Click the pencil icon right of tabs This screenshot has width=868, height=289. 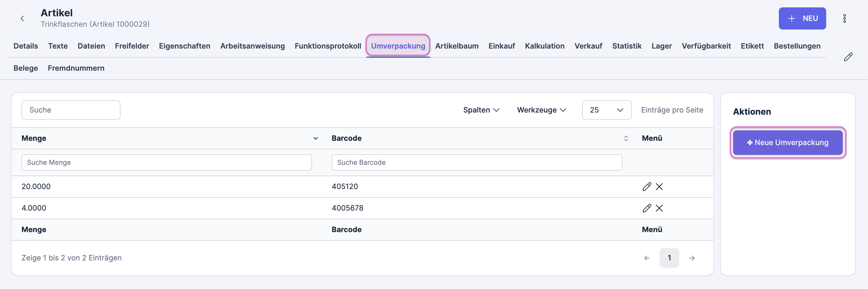(x=848, y=57)
